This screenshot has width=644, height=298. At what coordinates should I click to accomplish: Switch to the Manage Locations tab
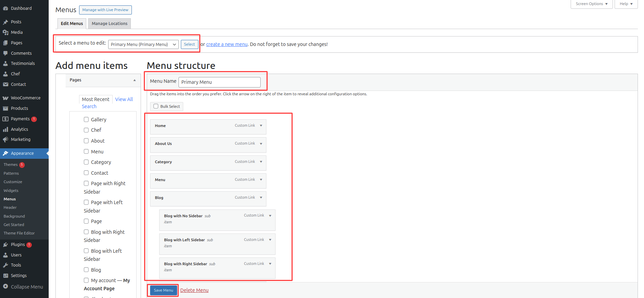pyautogui.click(x=110, y=24)
